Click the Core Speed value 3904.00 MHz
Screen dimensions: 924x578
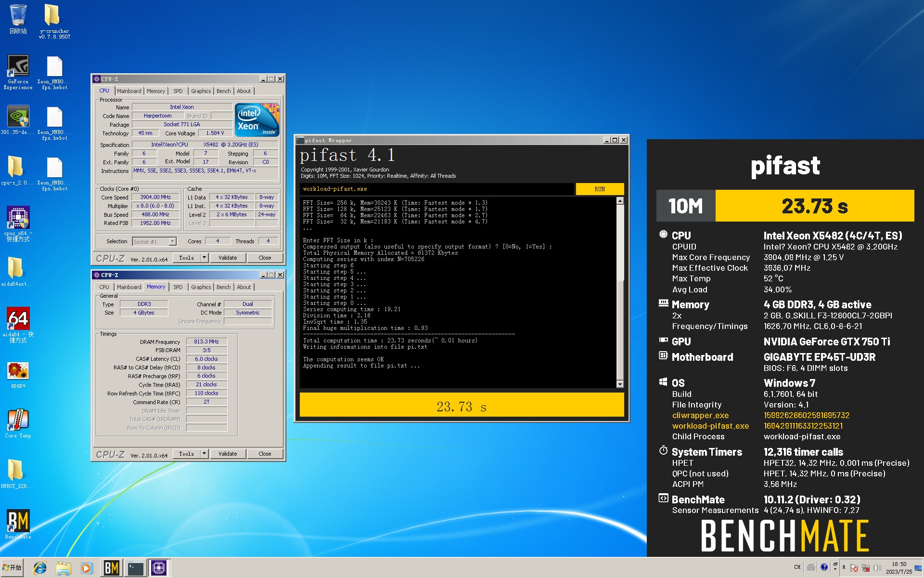coord(155,197)
